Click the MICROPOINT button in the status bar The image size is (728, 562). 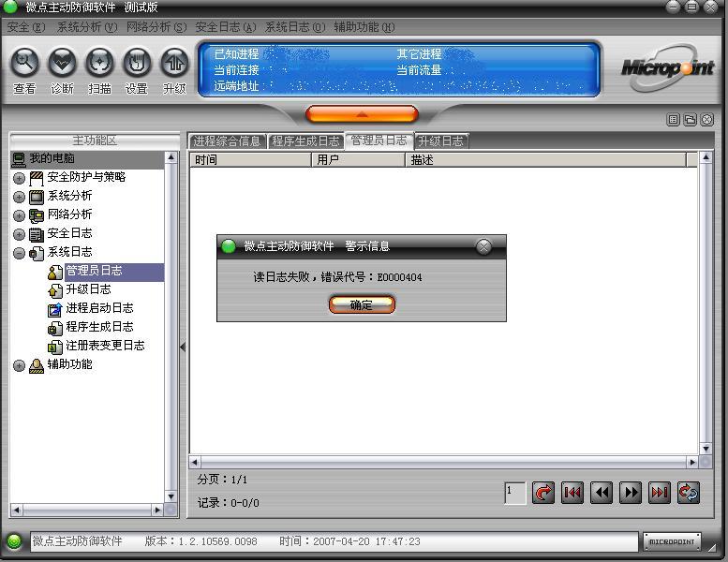[672, 541]
